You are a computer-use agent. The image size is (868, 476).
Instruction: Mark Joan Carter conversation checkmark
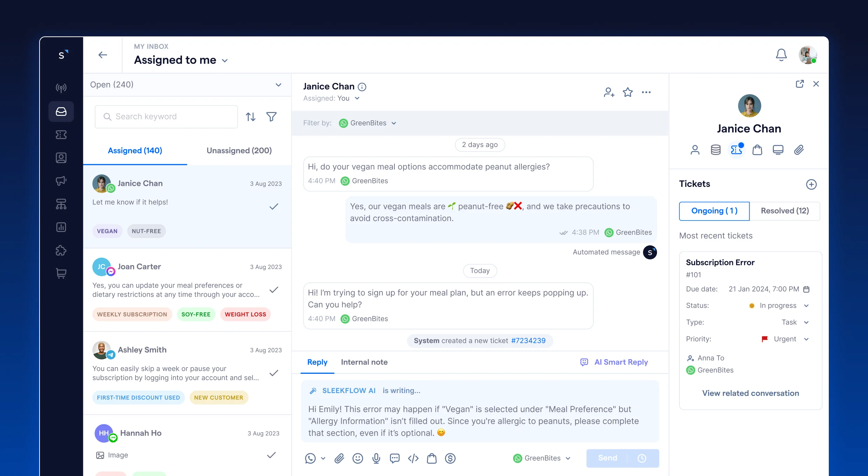click(x=274, y=290)
